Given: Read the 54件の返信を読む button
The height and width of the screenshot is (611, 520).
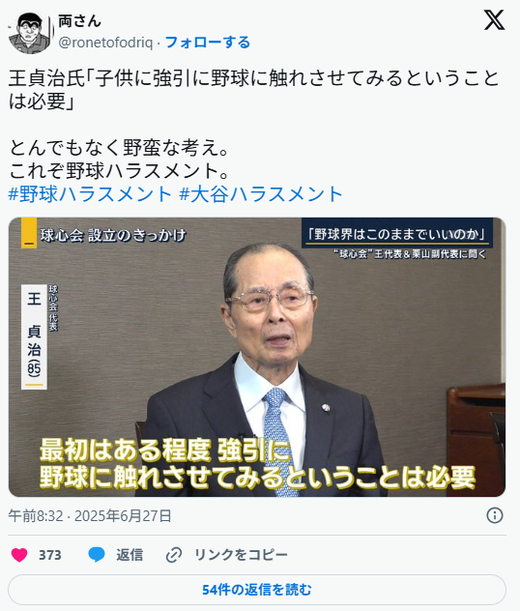Looking at the screenshot, I should [257, 590].
